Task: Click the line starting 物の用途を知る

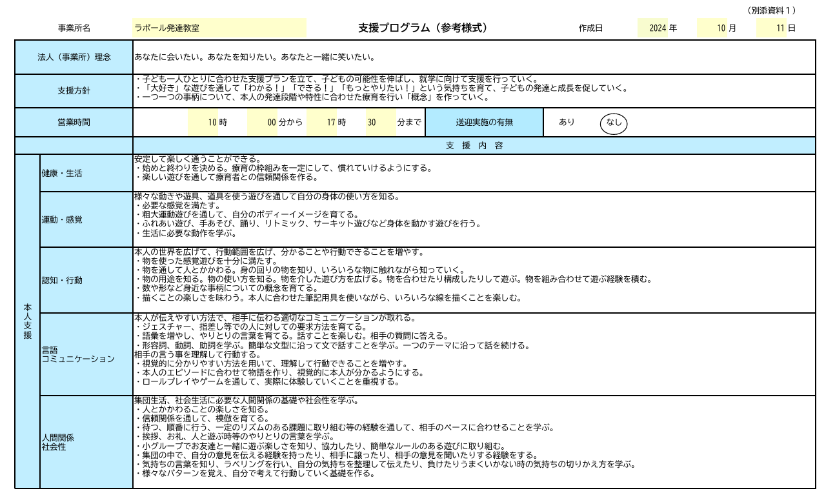Action: point(394,279)
